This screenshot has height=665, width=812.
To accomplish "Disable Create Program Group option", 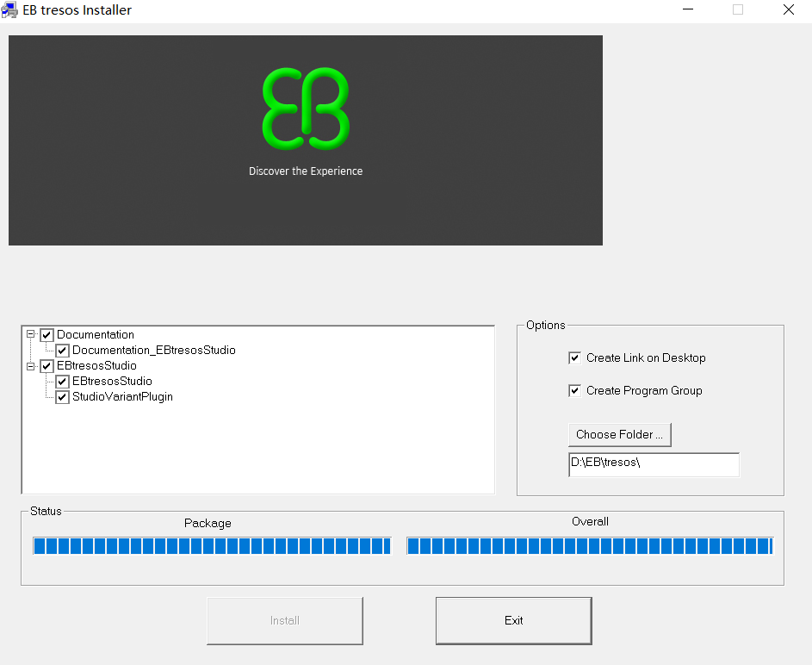I will (x=575, y=390).
